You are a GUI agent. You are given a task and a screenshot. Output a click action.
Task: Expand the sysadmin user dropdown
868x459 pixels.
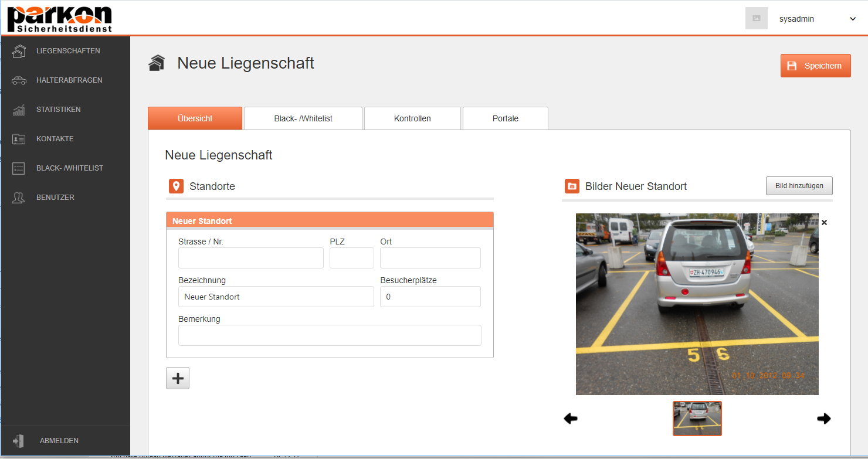853,19
